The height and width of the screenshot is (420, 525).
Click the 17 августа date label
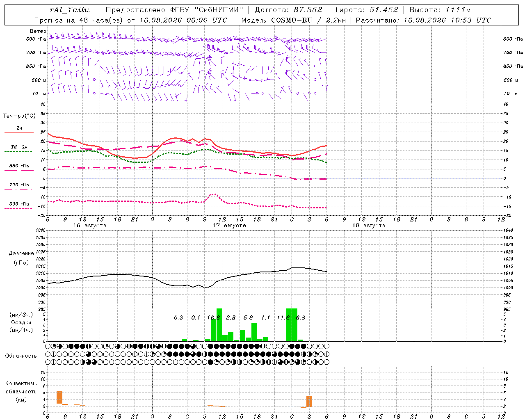[229, 226]
